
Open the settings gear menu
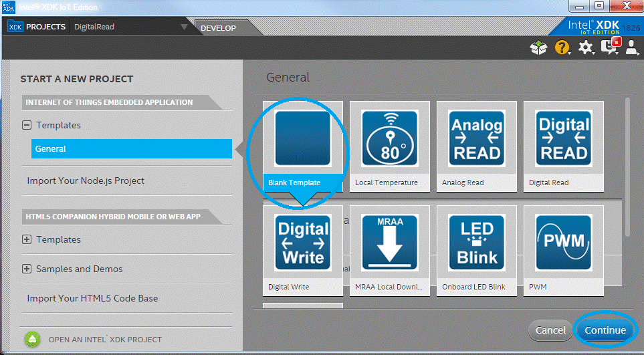[x=586, y=47]
